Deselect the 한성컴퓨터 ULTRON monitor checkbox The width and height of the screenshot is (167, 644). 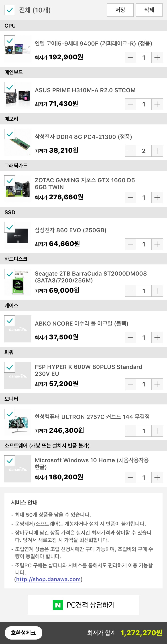point(10,414)
